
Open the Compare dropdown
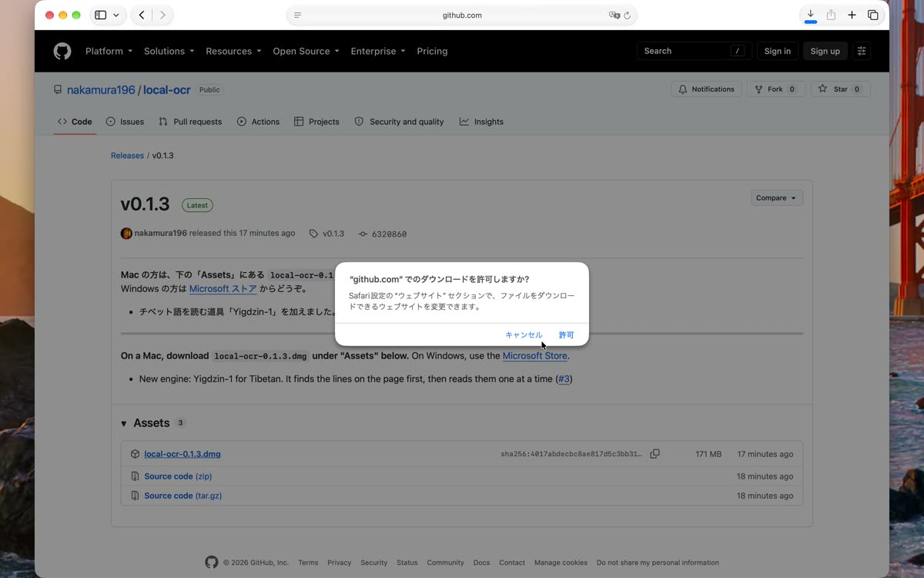coord(776,198)
